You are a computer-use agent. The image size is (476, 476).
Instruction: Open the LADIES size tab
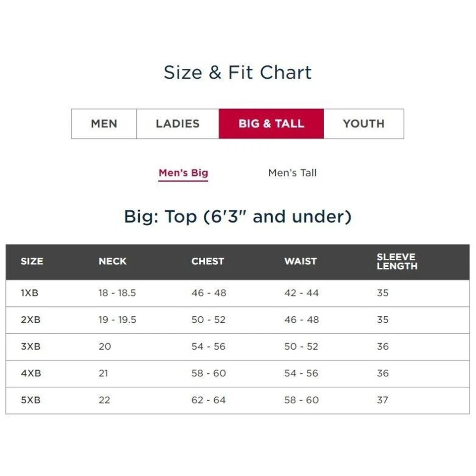click(x=178, y=124)
